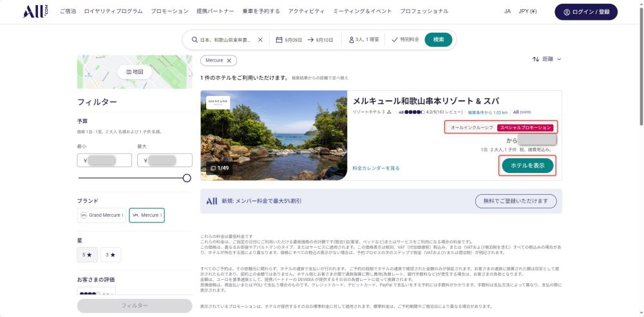Viewport: 644px width, 317px height.
Task: Click the search magnifier icon in destination field
Action: point(194,40)
